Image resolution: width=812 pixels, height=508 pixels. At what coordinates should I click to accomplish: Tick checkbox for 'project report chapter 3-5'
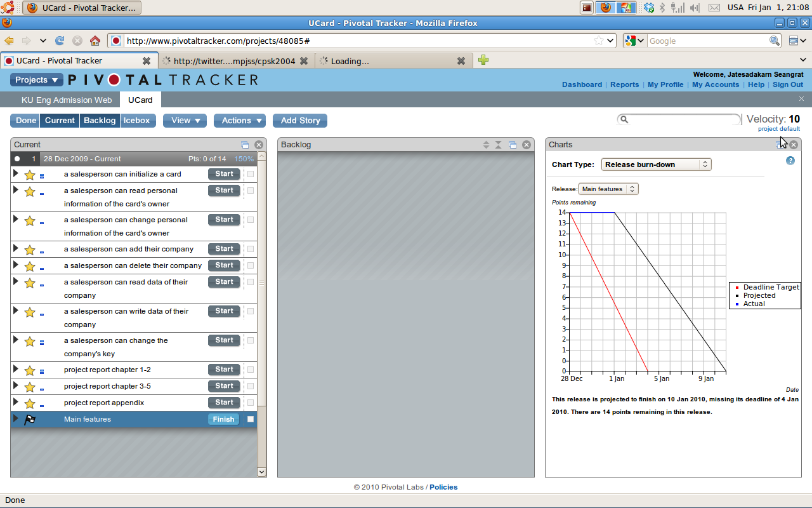click(x=251, y=386)
